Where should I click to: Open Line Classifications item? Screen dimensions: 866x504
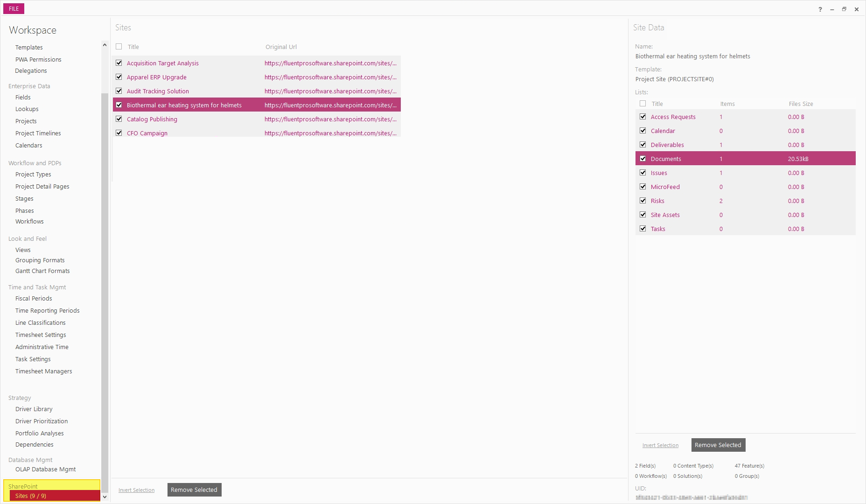(x=41, y=322)
